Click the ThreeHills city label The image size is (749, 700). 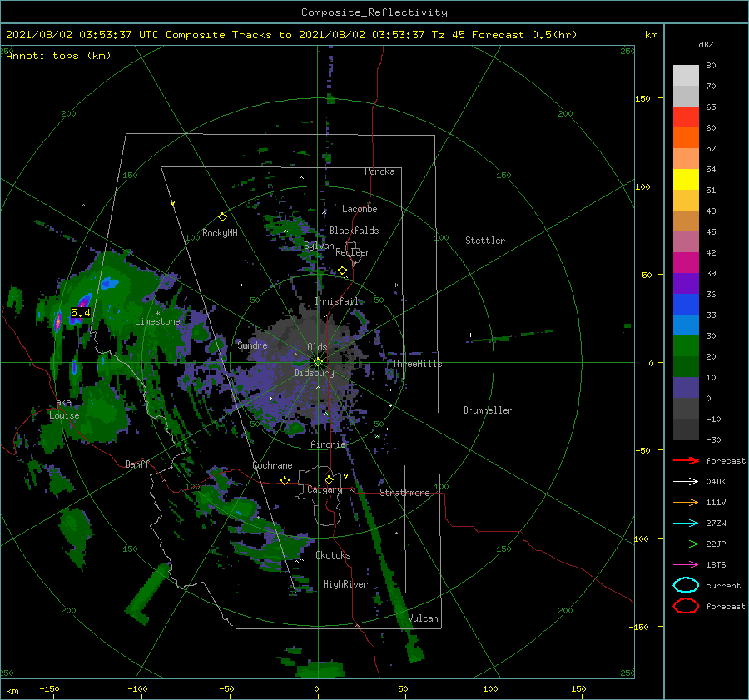[418, 364]
